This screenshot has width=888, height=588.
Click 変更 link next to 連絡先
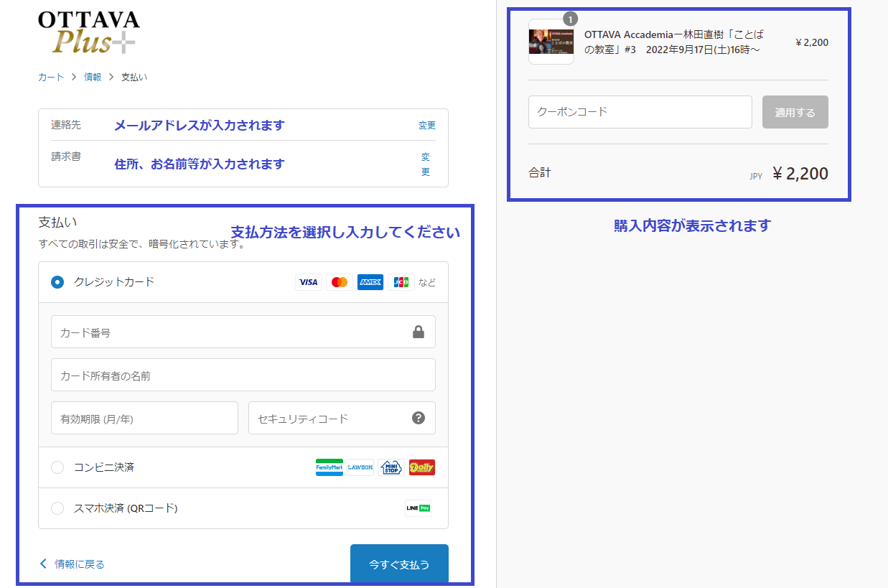tap(426, 125)
